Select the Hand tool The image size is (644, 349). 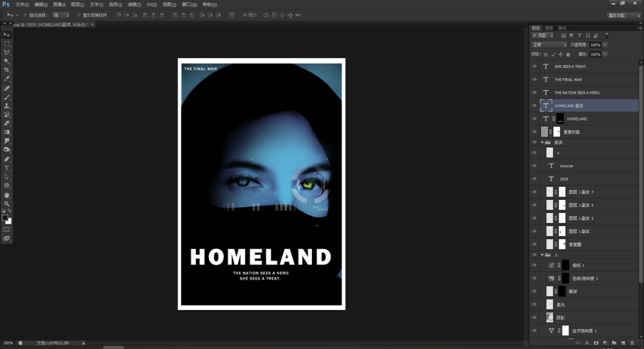(7, 195)
